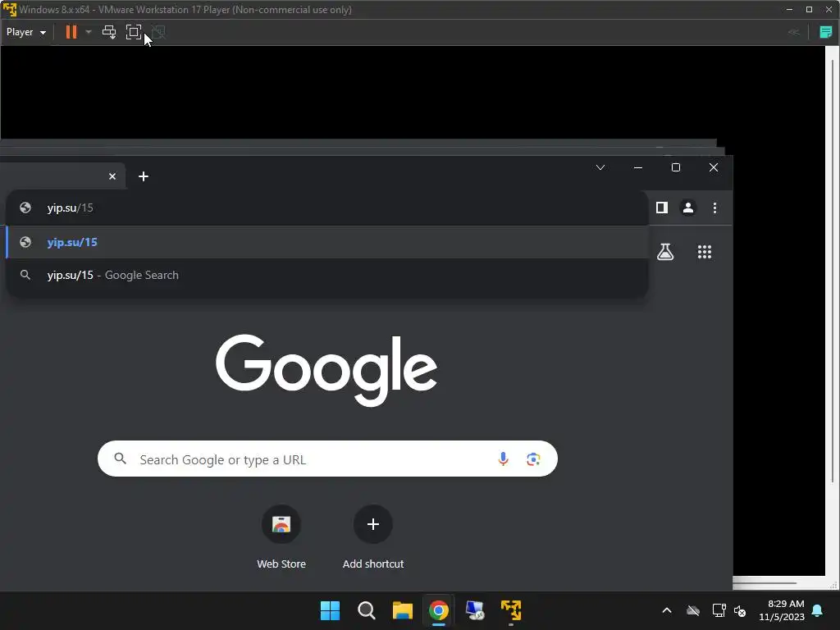
Task: Click the collapse toolbar double arrows
Action: [794, 32]
